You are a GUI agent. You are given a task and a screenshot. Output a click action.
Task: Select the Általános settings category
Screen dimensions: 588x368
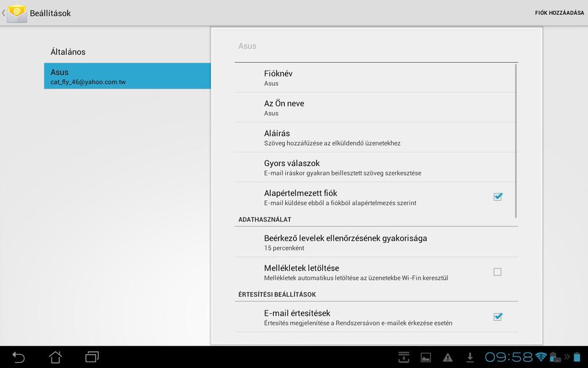(x=127, y=52)
